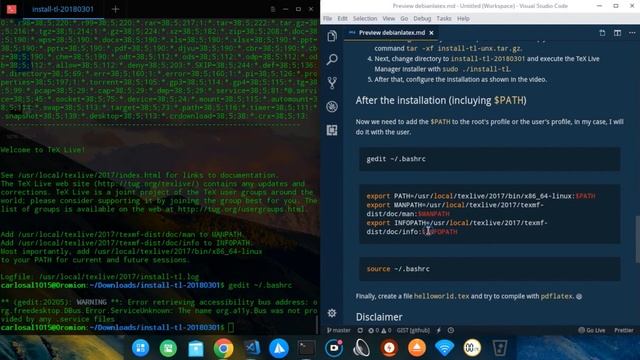Image resolution: width=640 pixels, height=360 pixels.
Task: Open the Extensions view in VS Code
Action: (x=332, y=130)
